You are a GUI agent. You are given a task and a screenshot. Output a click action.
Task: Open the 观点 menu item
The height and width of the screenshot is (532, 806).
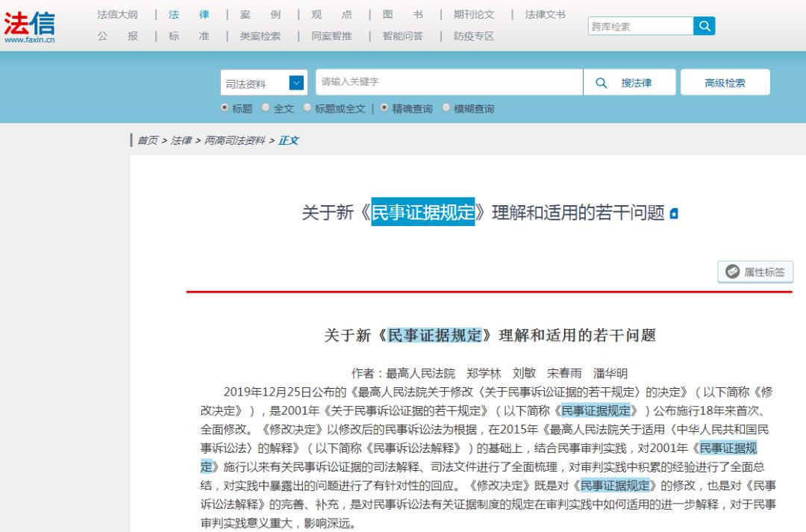pyautogui.click(x=331, y=14)
